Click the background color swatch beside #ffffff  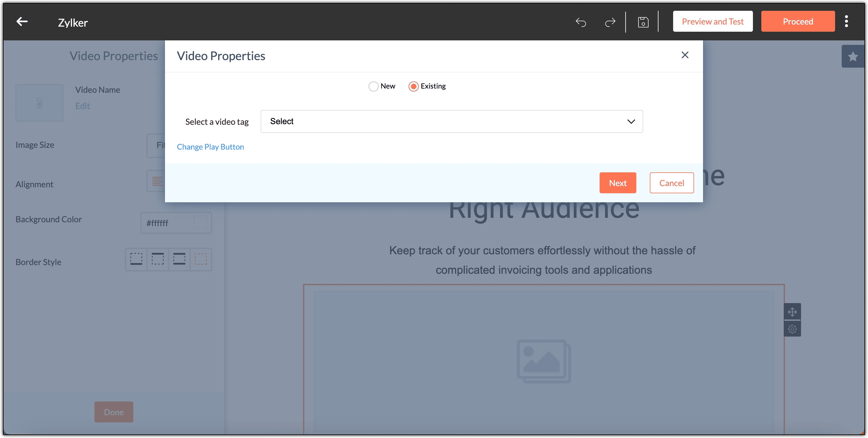[x=201, y=223]
